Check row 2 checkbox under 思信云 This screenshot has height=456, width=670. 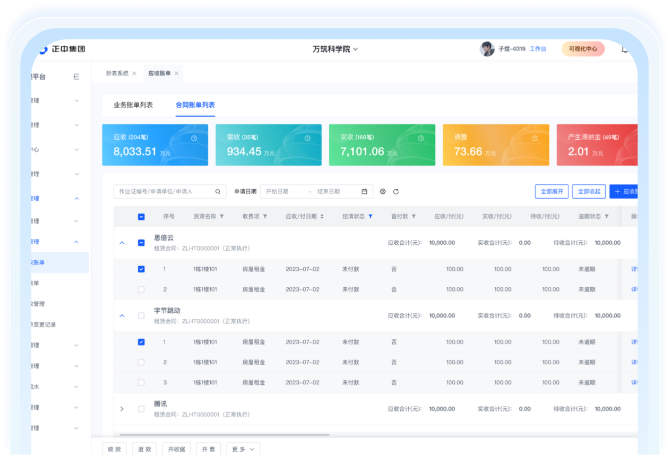(141, 289)
